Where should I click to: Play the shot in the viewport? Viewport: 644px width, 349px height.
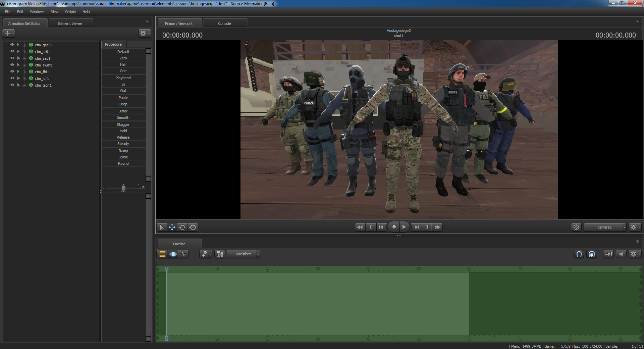point(404,227)
